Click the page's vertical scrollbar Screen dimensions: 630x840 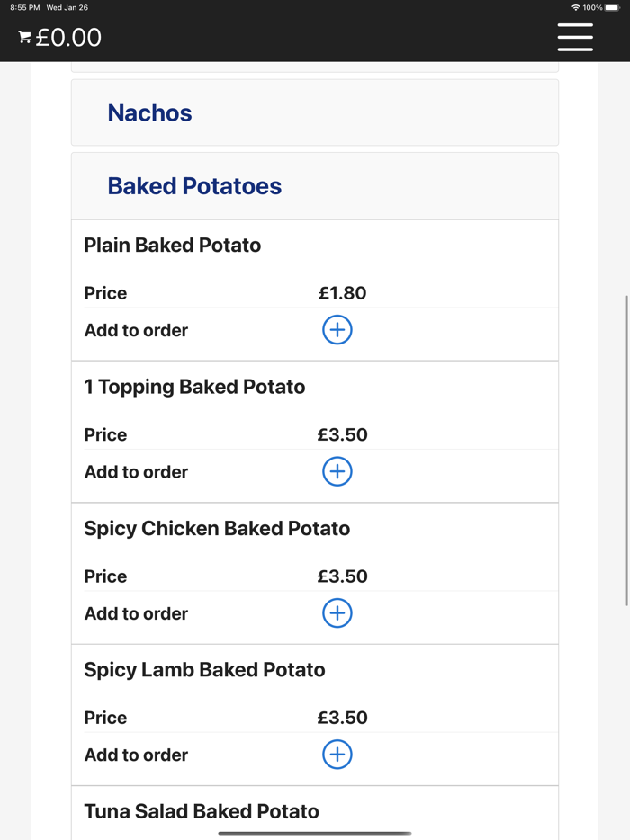tap(626, 450)
